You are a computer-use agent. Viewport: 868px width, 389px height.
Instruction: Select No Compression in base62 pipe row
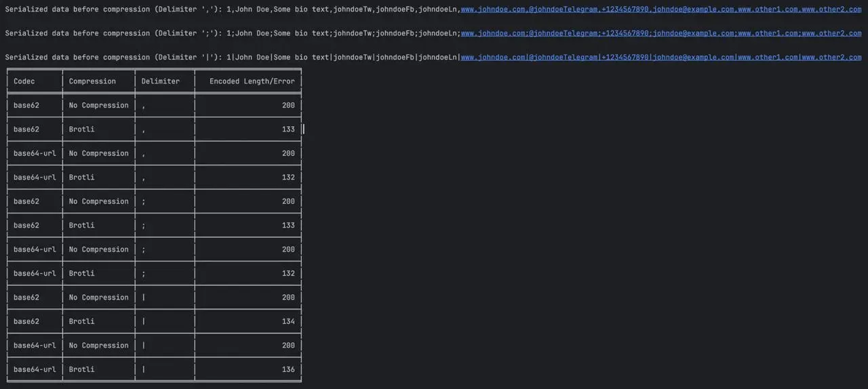pos(99,298)
